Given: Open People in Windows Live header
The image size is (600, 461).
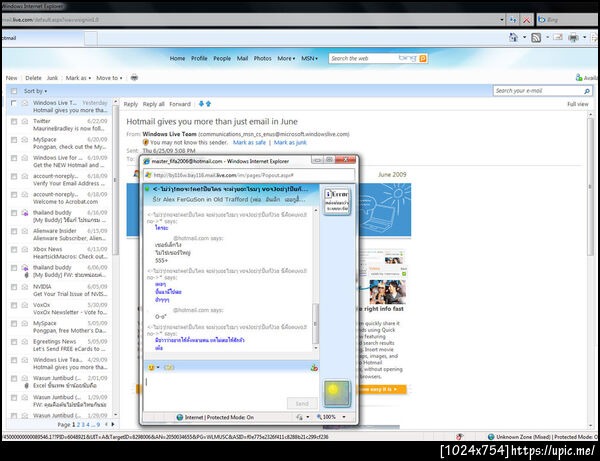Looking at the screenshot, I should click(222, 59).
